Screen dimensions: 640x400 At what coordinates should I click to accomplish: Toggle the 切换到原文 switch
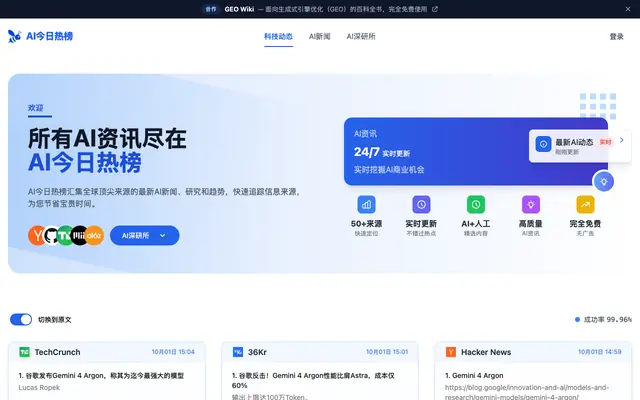pos(21,320)
